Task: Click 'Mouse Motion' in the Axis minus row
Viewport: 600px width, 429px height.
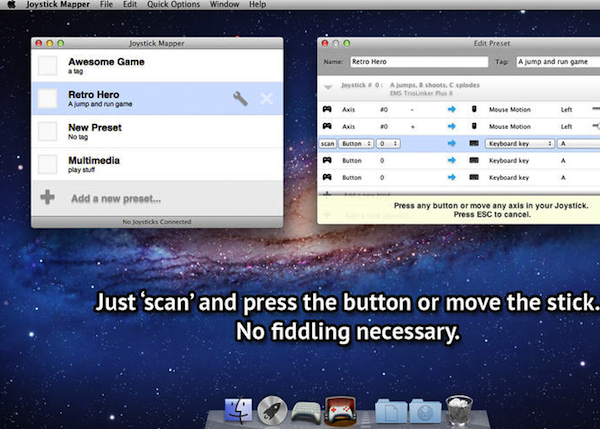Action: click(510, 109)
